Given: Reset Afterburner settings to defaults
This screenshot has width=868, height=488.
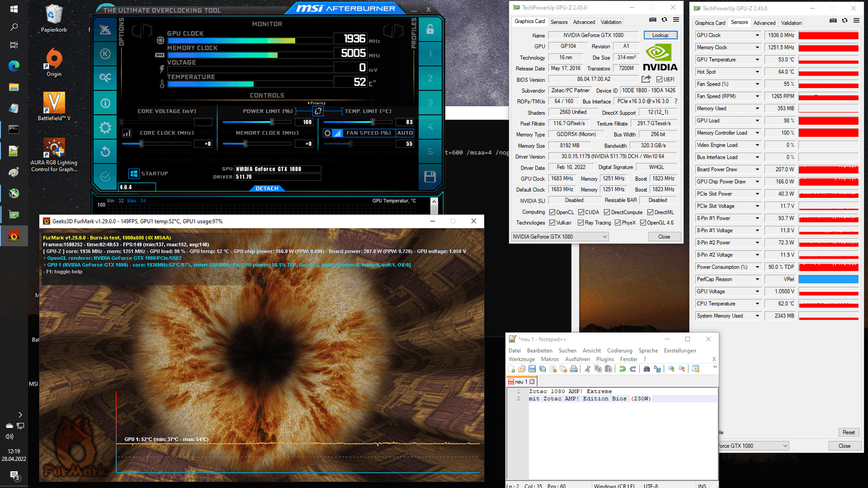Looking at the screenshot, I should [105, 152].
